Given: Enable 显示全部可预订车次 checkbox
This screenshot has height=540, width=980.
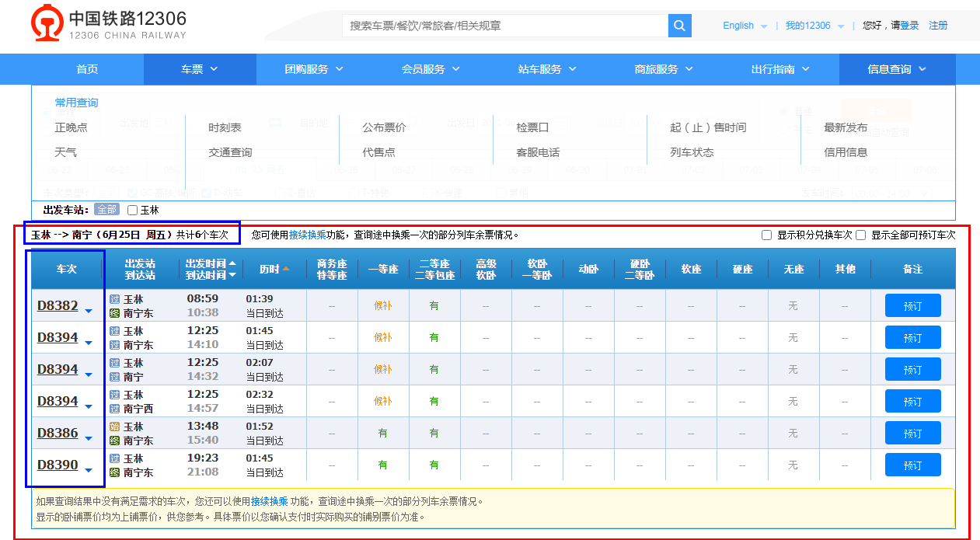Looking at the screenshot, I should [x=860, y=235].
